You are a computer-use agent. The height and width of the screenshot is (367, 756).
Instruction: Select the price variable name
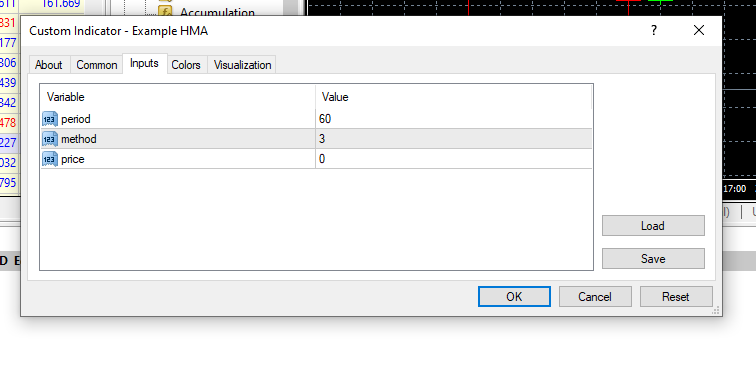click(x=73, y=159)
